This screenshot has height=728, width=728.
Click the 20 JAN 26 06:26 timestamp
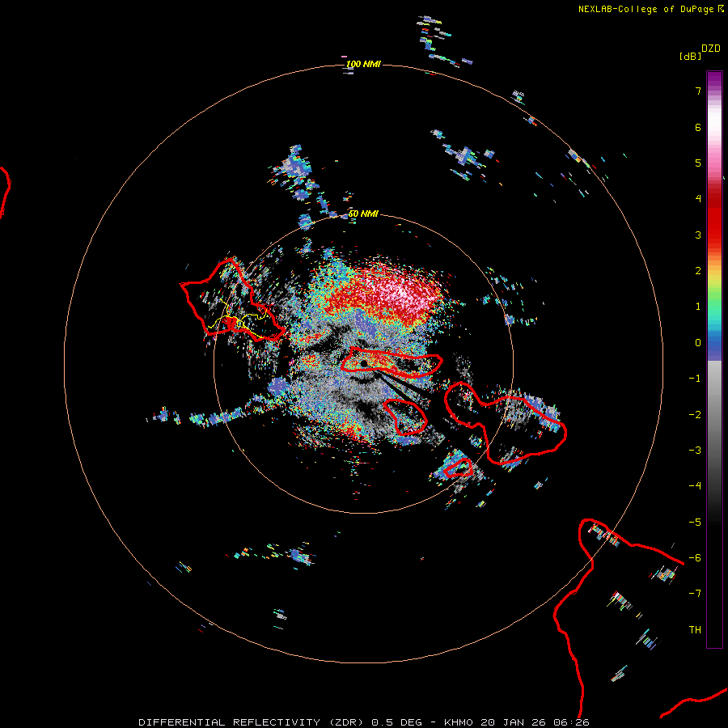pyautogui.click(x=535, y=722)
